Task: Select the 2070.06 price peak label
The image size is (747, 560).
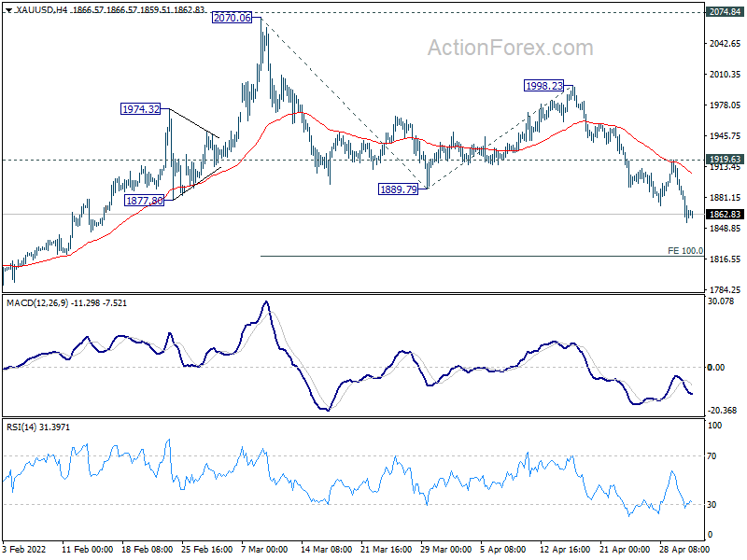Action: (x=232, y=18)
